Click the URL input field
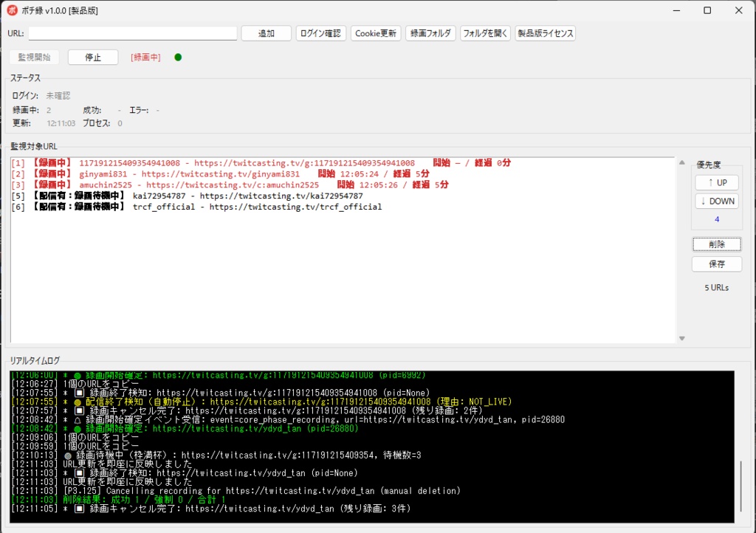756x533 pixels. tap(133, 33)
